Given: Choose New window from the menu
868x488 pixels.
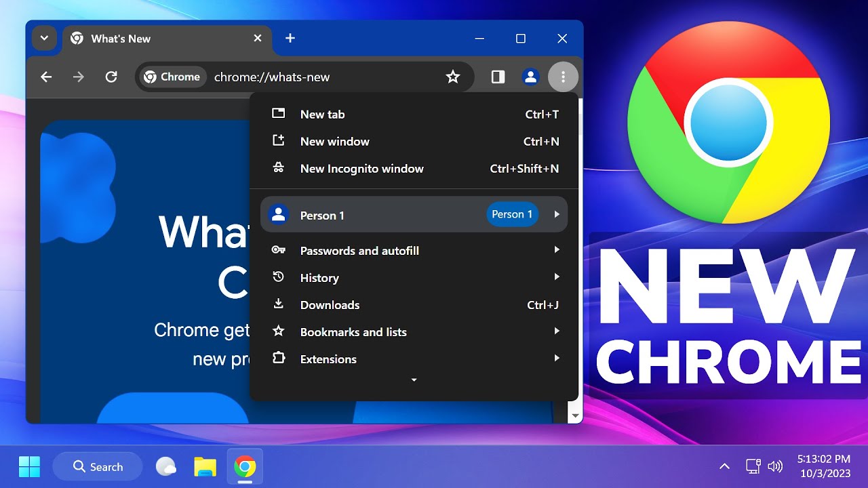Looking at the screenshot, I should tap(414, 142).
